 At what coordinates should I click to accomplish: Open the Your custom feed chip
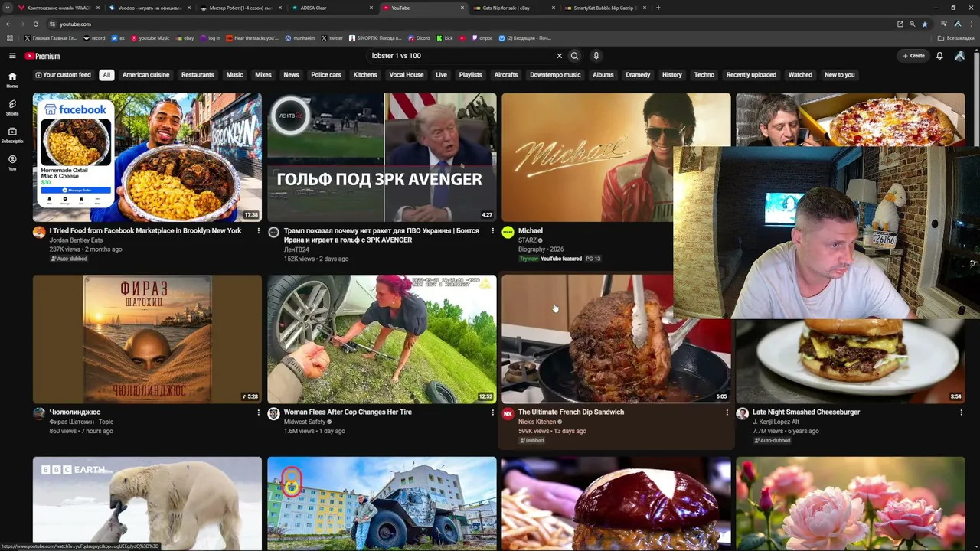click(x=63, y=75)
